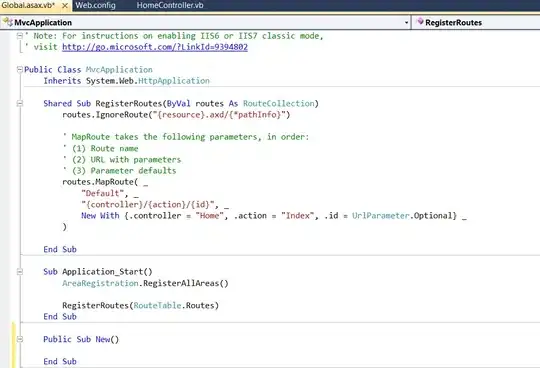Click the RegisterRoutes method icon
540x368 pixels.
point(420,22)
